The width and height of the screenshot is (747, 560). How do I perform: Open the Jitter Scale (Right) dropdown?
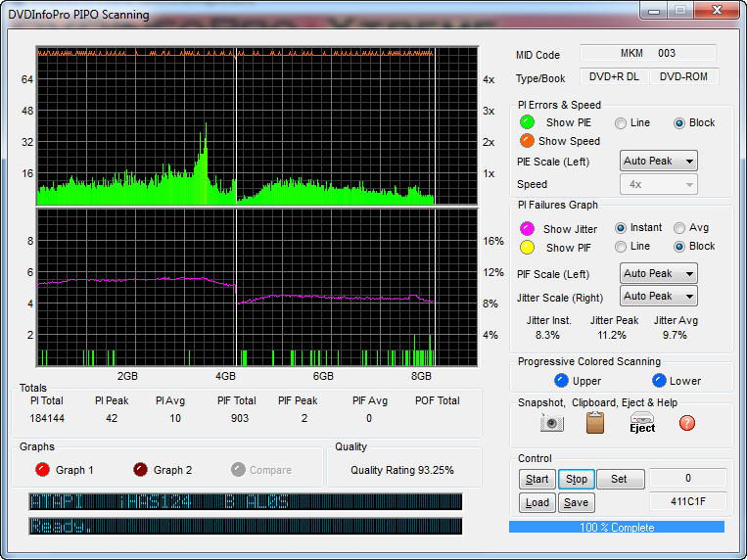coord(658,296)
